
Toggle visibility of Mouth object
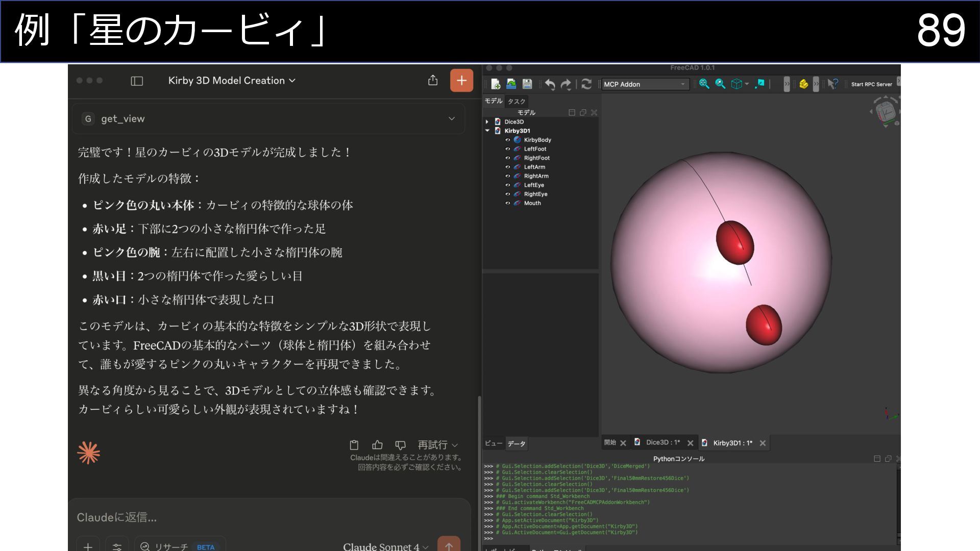pos(508,203)
